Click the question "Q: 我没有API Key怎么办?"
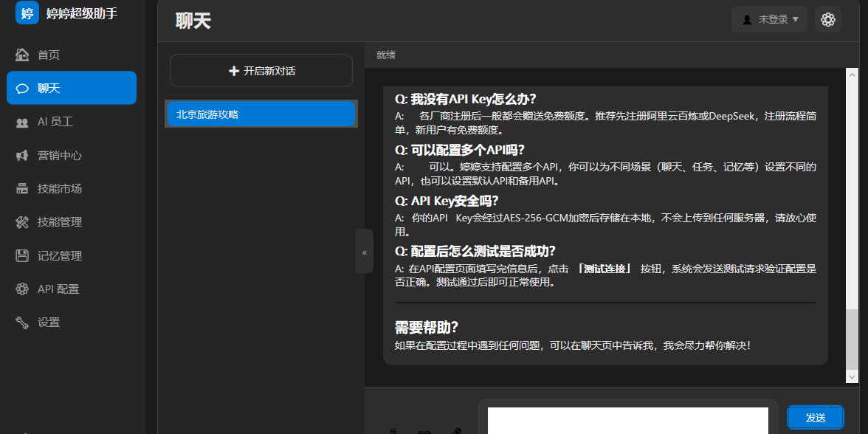868x434 pixels. click(x=466, y=99)
